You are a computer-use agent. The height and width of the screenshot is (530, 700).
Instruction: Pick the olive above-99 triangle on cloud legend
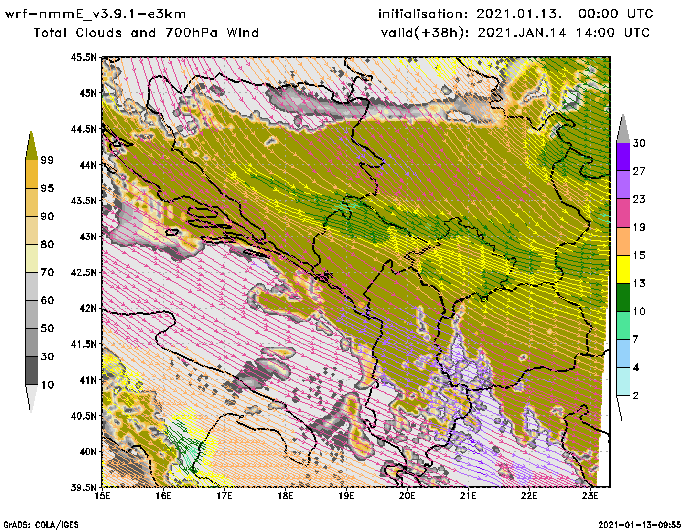(x=31, y=146)
